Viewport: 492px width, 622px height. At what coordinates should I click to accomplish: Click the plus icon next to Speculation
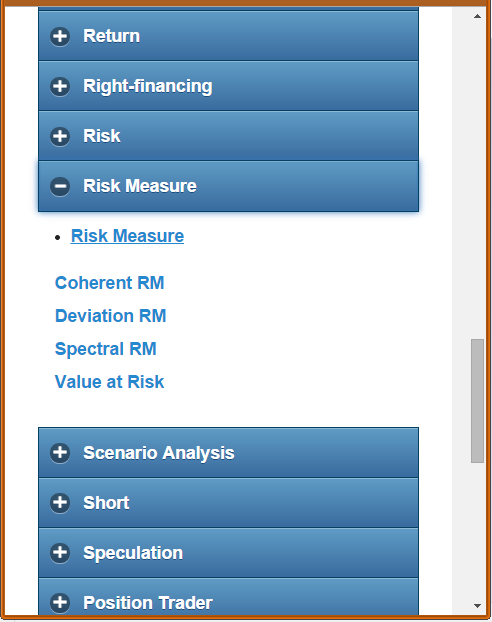(x=60, y=553)
